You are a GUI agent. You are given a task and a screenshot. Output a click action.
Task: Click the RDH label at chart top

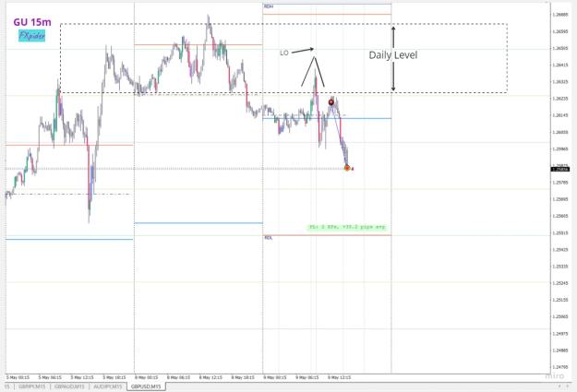pos(269,6)
